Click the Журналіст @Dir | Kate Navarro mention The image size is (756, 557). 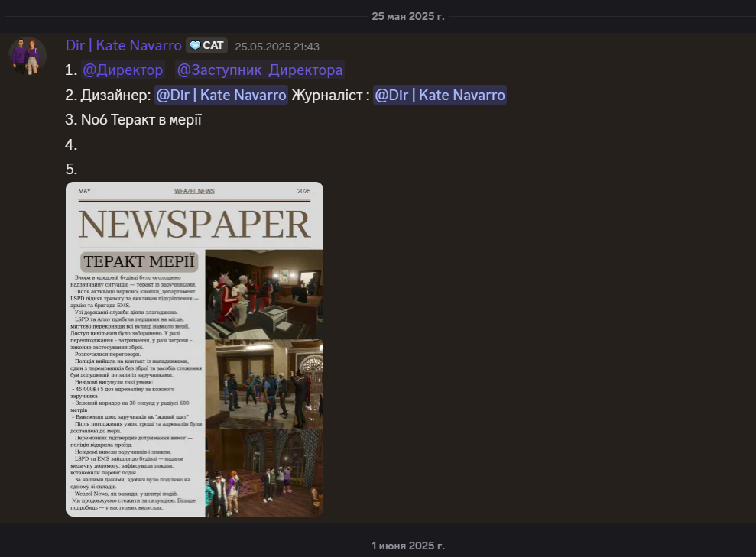[x=440, y=95]
